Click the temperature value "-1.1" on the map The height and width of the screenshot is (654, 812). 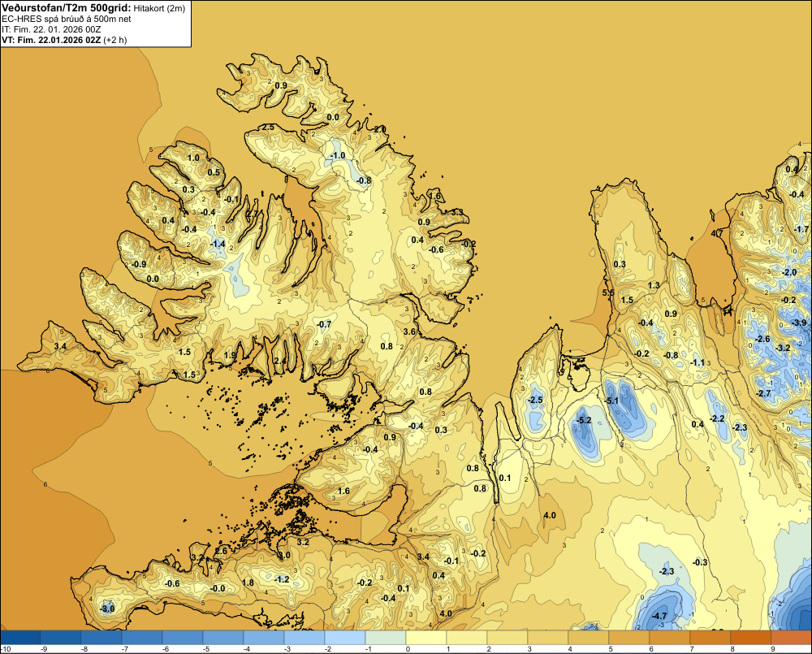point(697,363)
